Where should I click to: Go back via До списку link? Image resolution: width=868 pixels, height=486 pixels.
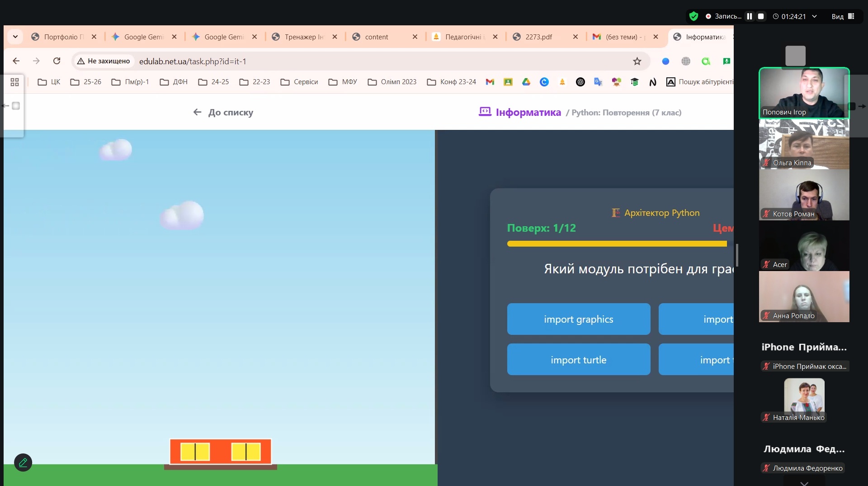pyautogui.click(x=223, y=112)
